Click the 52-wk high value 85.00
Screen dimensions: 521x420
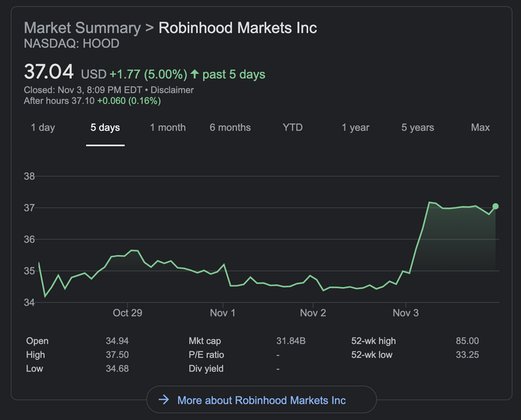(467, 341)
